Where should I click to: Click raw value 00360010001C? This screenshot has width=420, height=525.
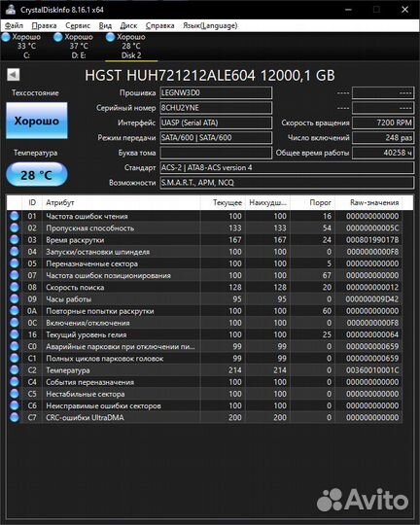click(x=372, y=370)
